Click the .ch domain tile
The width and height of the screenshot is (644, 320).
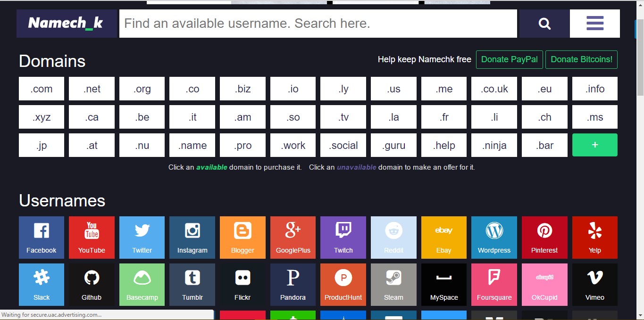[x=544, y=117]
